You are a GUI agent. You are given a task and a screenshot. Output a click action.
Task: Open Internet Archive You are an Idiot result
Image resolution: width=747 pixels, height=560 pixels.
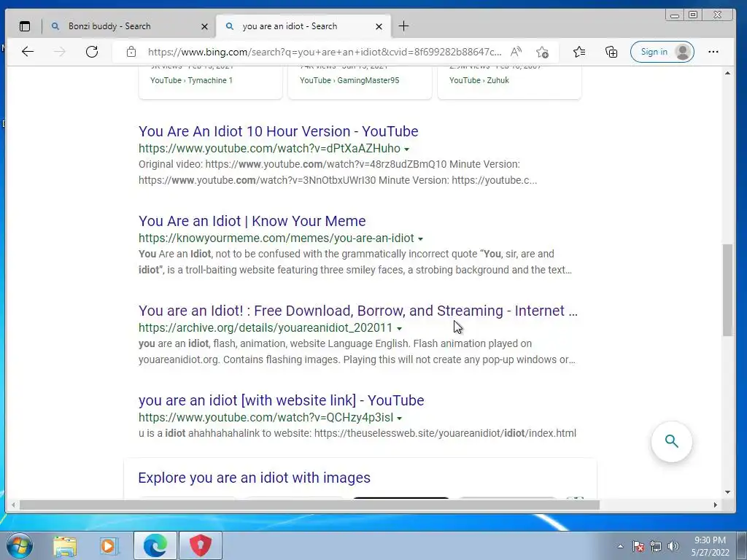(x=357, y=311)
